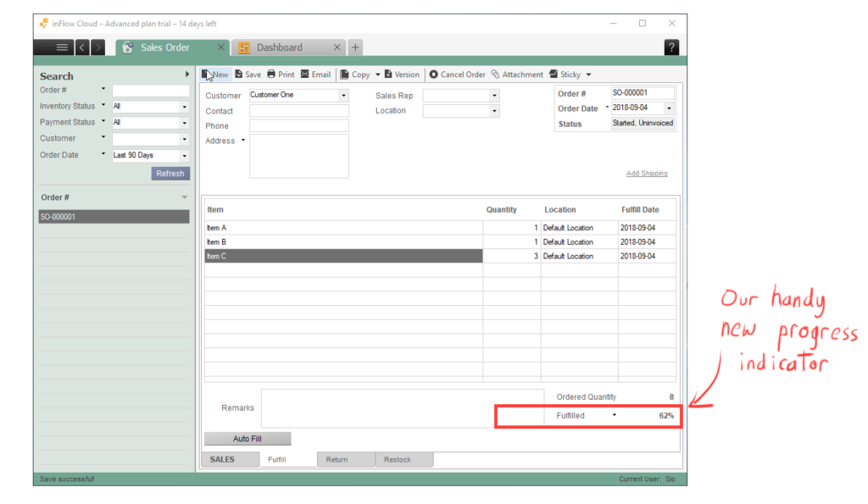This screenshot has width=868, height=504.
Task: Create a New sales order
Action: pyautogui.click(x=215, y=75)
